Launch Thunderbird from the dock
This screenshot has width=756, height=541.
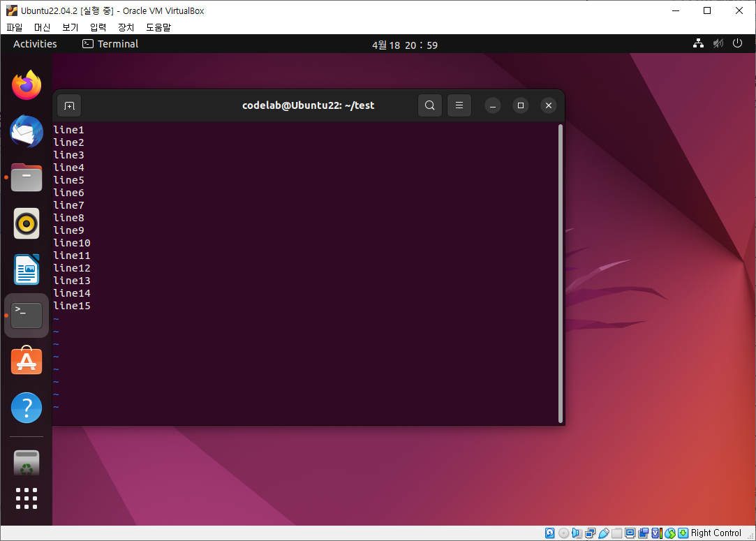(x=26, y=131)
